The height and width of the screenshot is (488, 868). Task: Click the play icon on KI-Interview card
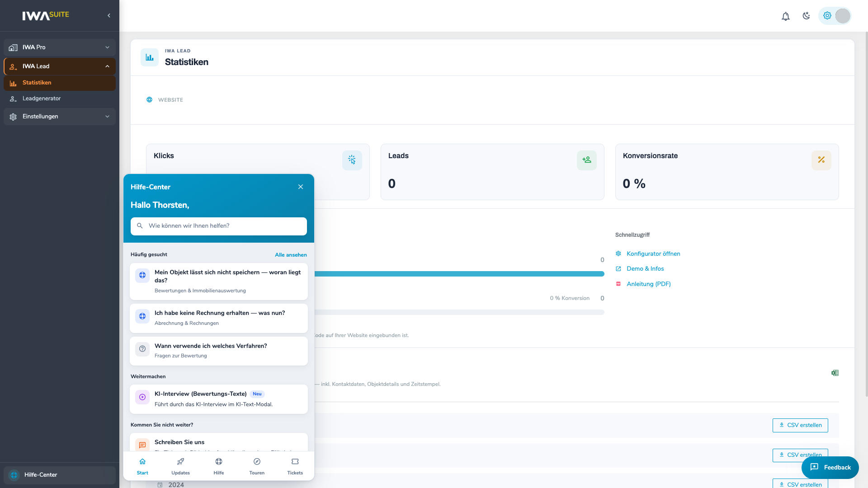tap(142, 397)
